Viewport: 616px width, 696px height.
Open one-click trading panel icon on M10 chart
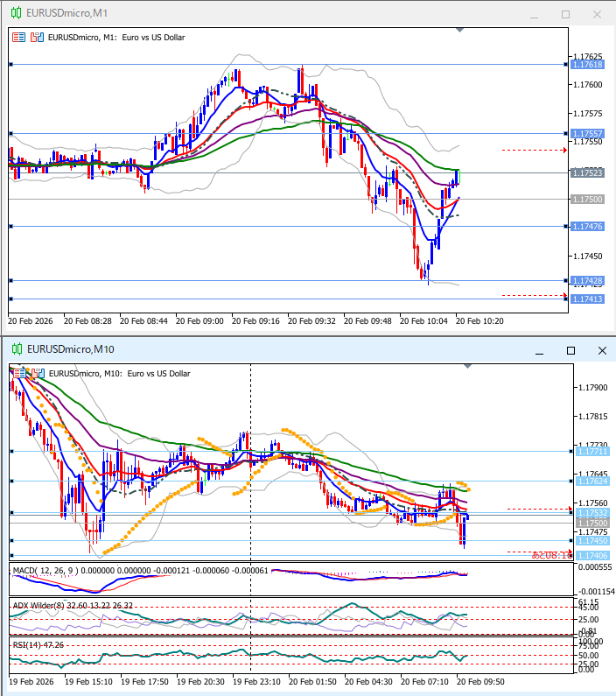[18, 373]
